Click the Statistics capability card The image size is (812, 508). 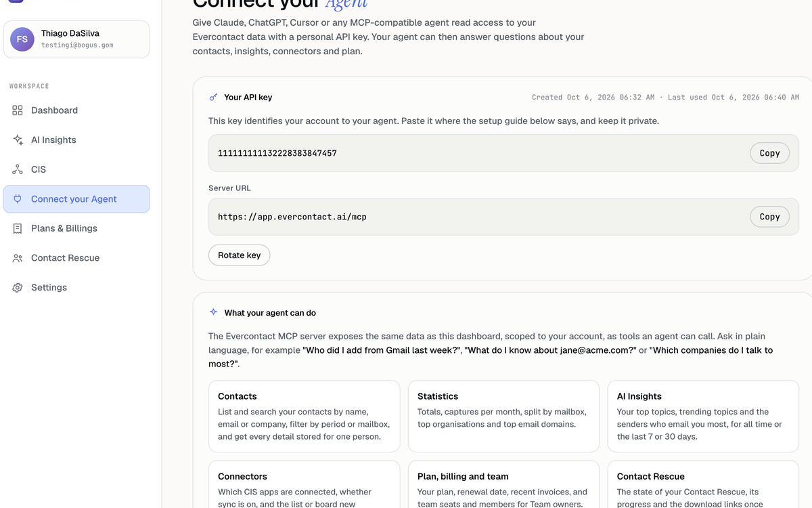pyautogui.click(x=503, y=416)
